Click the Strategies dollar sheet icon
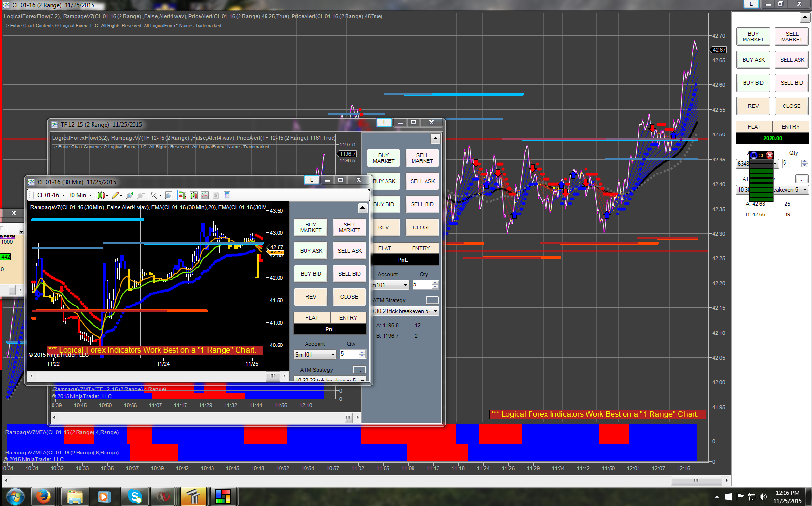Viewport: 812px width, 506px height. [216, 195]
